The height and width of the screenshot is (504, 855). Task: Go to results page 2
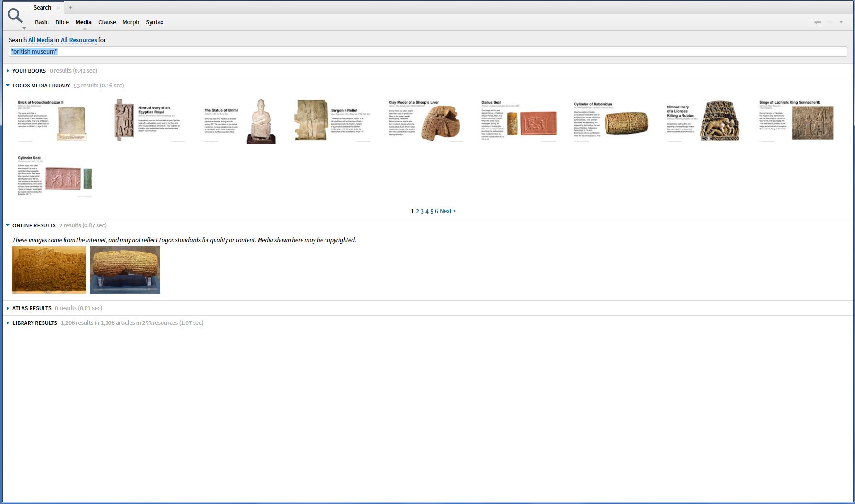coord(417,211)
